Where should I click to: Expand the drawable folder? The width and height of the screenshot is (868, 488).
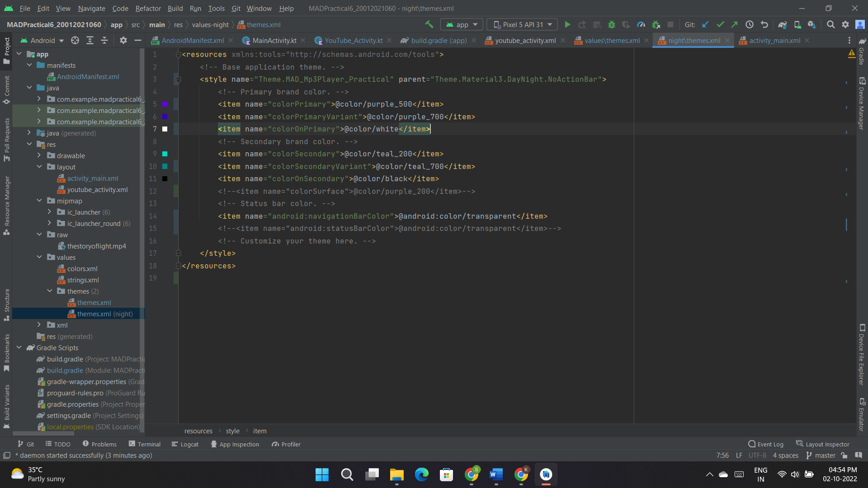click(39, 155)
